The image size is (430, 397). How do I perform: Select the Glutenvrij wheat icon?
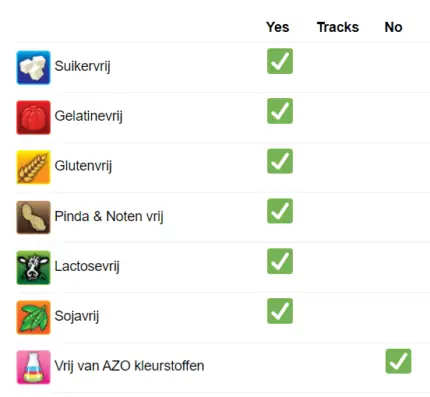click(33, 167)
